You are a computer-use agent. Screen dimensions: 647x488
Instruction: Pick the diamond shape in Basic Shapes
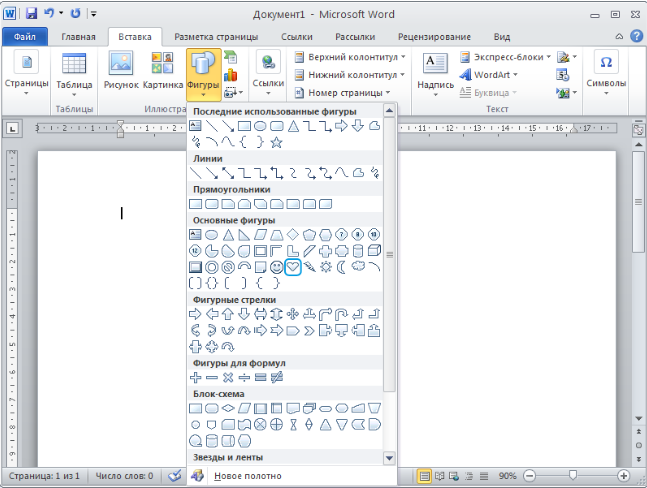point(293,235)
